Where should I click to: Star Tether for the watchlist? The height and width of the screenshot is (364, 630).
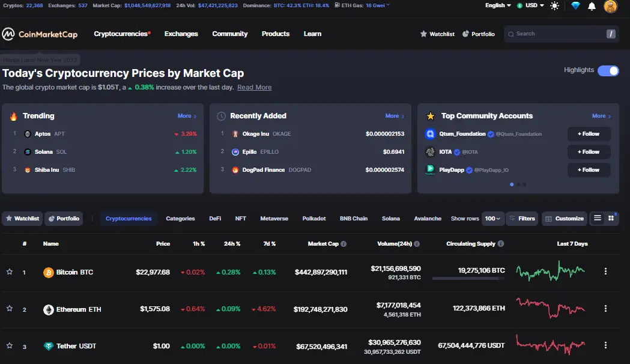[x=10, y=345]
